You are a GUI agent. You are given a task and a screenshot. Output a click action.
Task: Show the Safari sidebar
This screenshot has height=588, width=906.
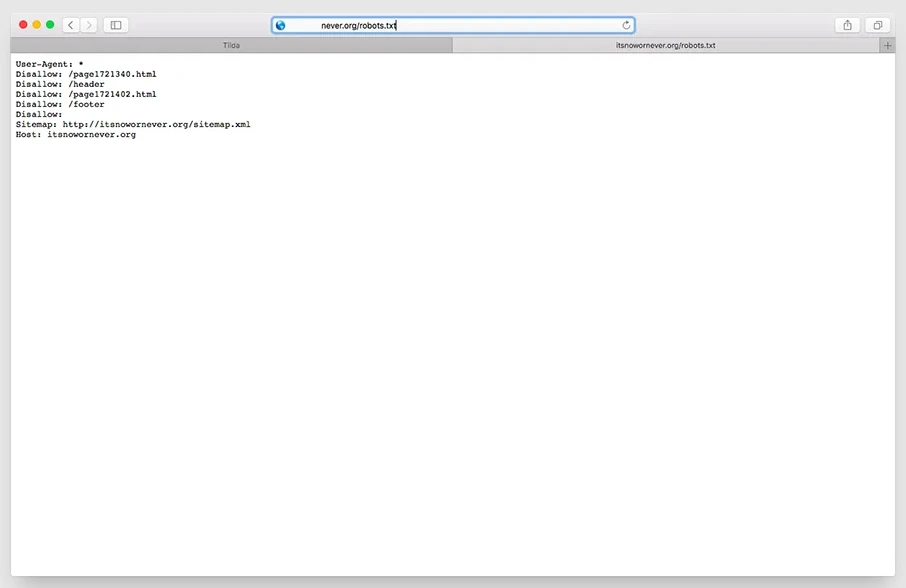point(116,25)
